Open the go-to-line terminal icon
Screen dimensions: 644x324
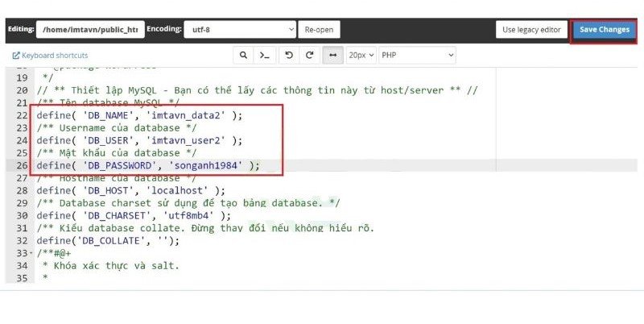click(x=264, y=56)
